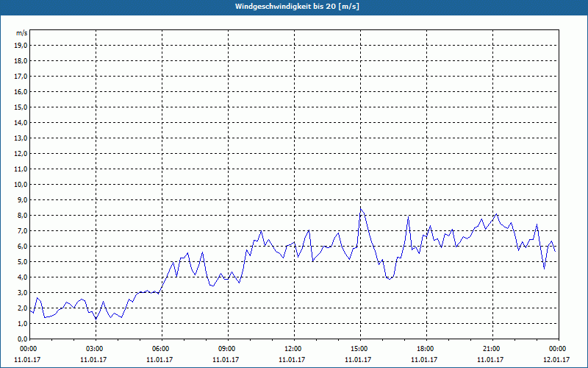Click the '4,0' y-axis value
Screen dimensions: 588x368
[x=23, y=277]
